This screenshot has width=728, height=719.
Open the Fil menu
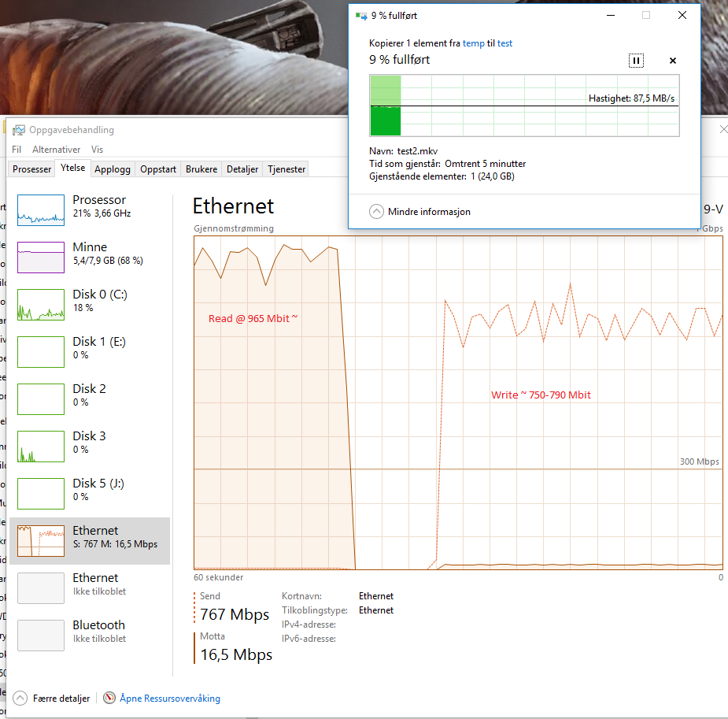click(x=17, y=150)
